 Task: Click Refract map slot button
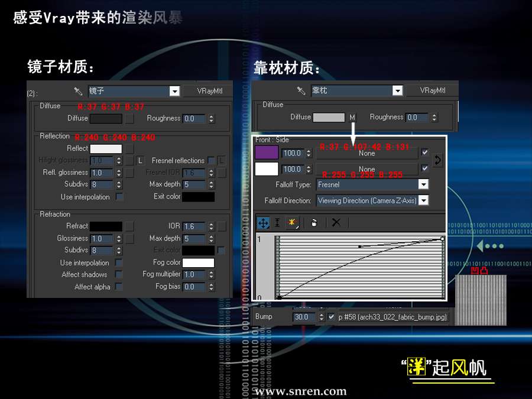coord(129,226)
